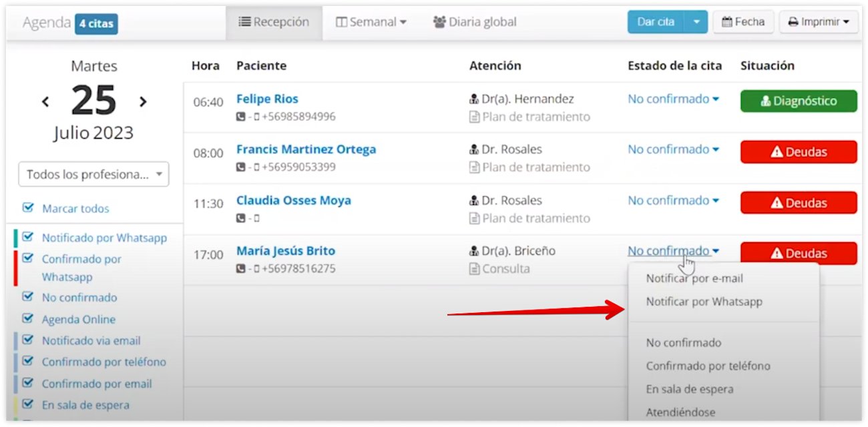868x427 pixels.
Task: Click the doctor icon beside Dr. Rosales
Action: pos(473,149)
